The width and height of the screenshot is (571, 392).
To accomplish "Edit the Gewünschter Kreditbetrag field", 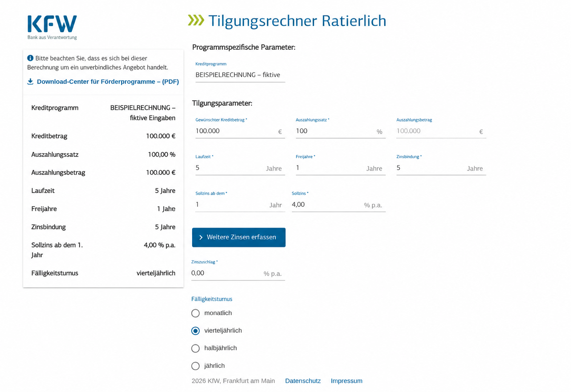I will (x=240, y=131).
